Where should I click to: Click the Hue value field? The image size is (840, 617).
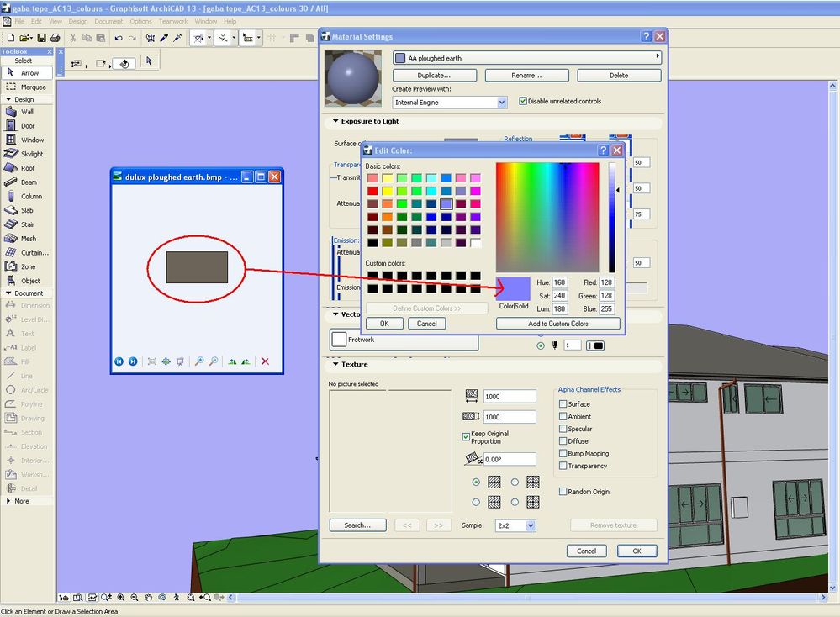560,282
